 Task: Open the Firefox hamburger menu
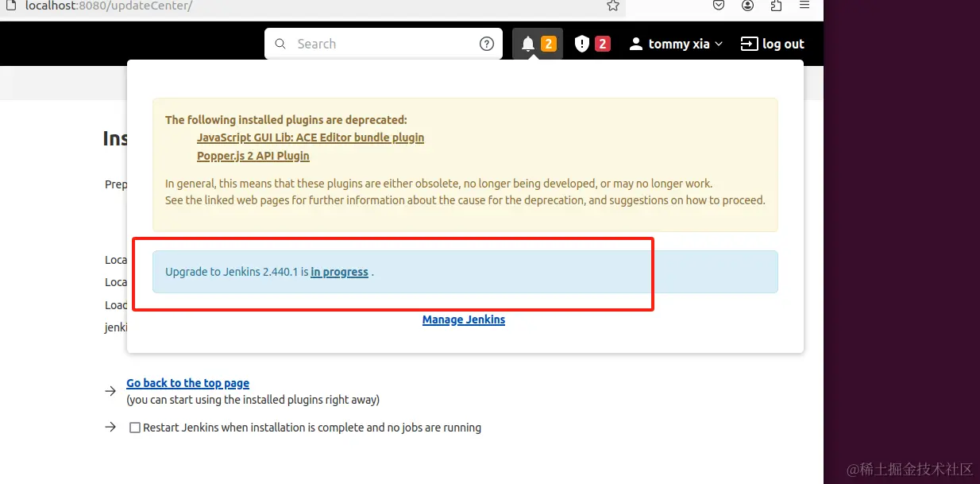(804, 6)
